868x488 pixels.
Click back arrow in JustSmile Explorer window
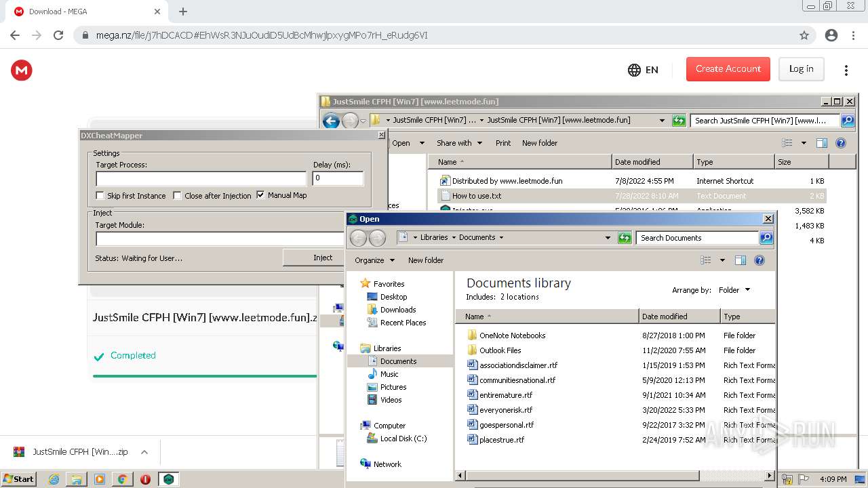331,121
